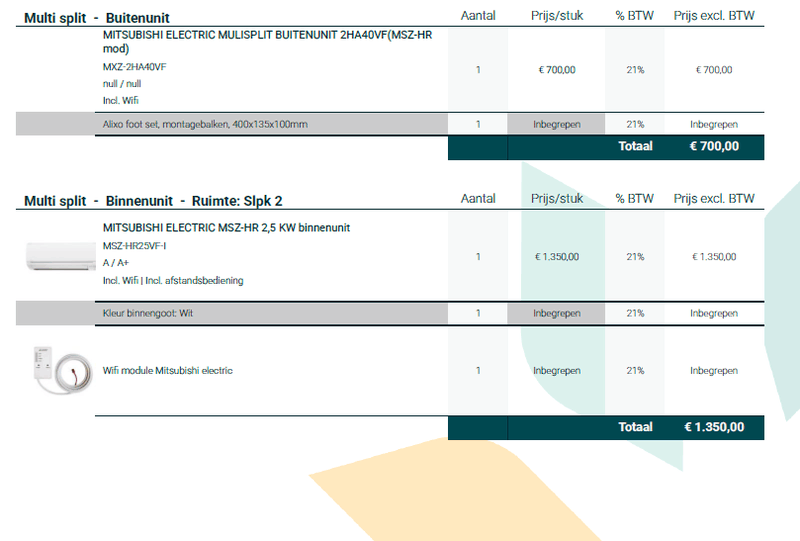Click the outdoor section Totaal amount € 700,00

pyautogui.click(x=714, y=146)
